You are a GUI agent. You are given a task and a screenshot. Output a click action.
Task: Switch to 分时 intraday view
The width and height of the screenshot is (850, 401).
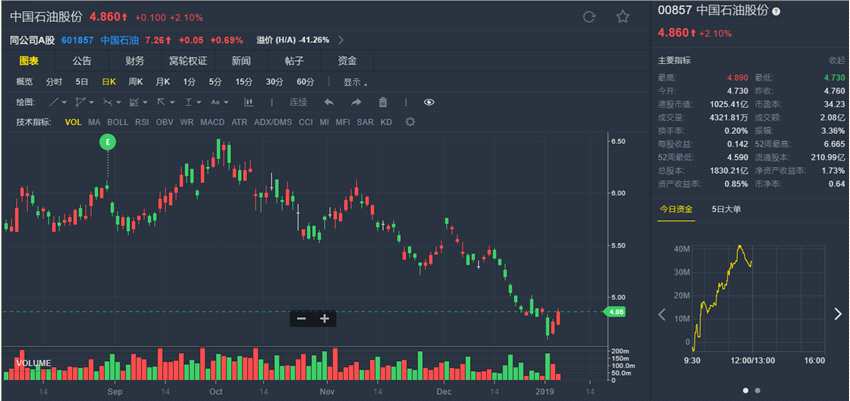click(x=54, y=82)
